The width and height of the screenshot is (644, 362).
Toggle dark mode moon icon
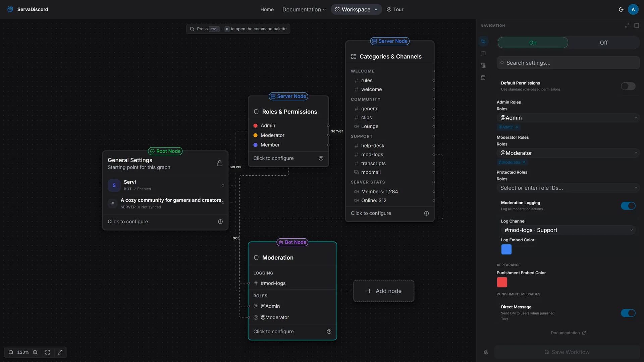click(x=621, y=9)
